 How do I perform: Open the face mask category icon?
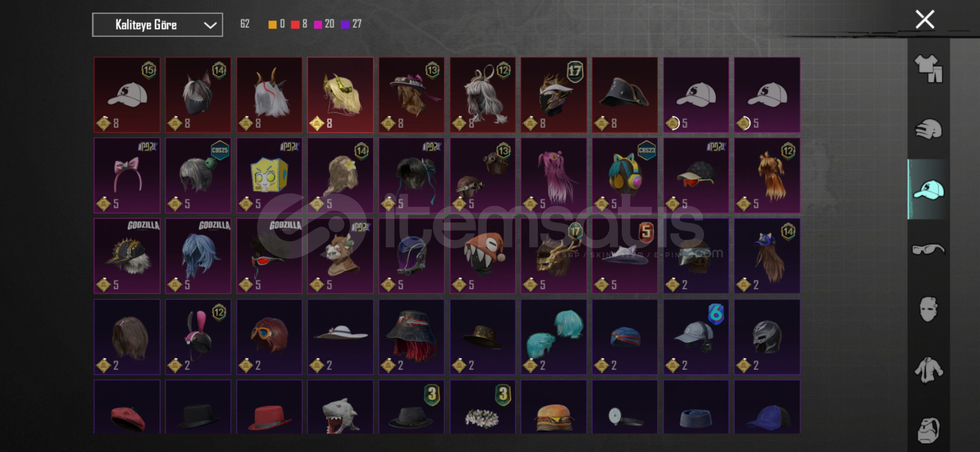click(x=928, y=309)
